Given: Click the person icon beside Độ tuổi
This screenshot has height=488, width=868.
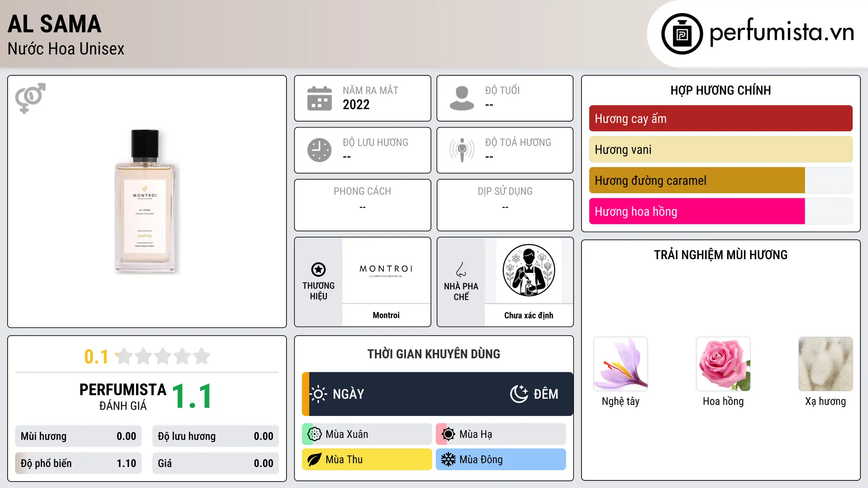Looking at the screenshot, I should pyautogui.click(x=462, y=98).
